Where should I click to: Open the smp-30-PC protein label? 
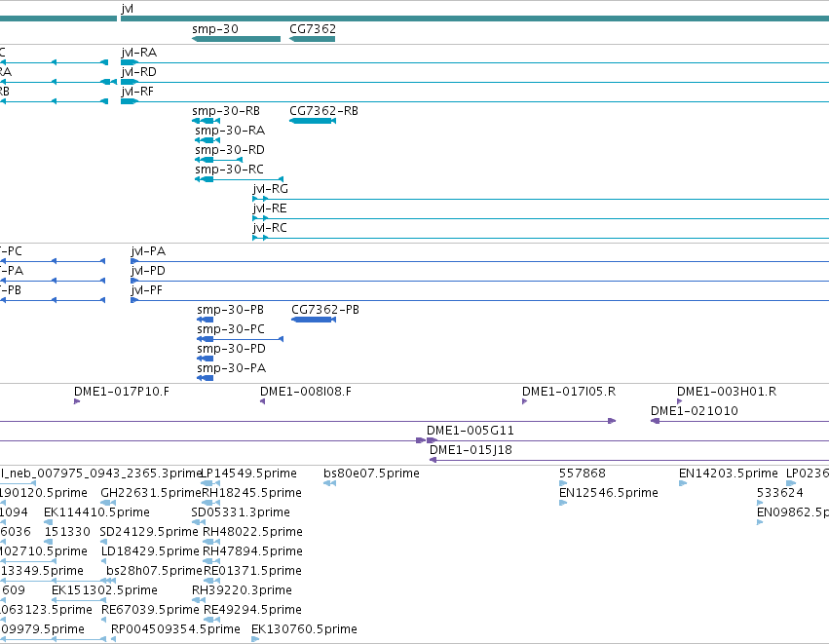point(231,329)
